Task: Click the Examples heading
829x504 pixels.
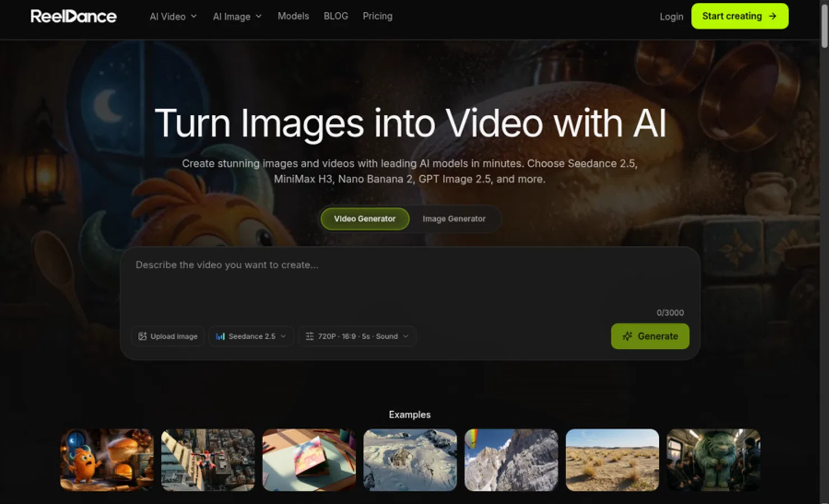Action: click(x=409, y=415)
